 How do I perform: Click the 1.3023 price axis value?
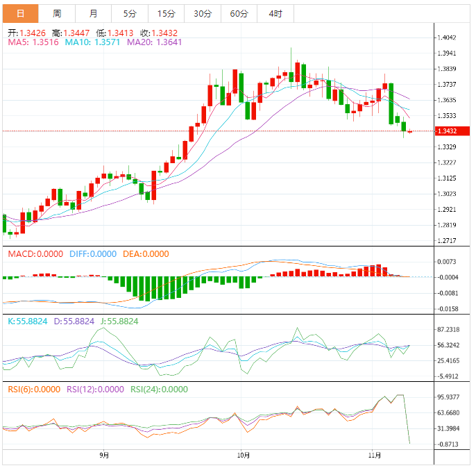pos(447,194)
